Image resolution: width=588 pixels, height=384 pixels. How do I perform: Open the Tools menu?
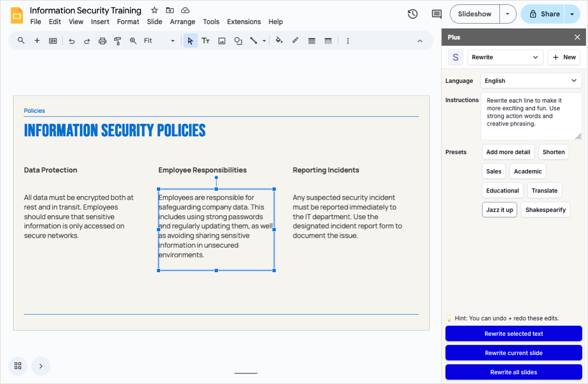click(211, 22)
